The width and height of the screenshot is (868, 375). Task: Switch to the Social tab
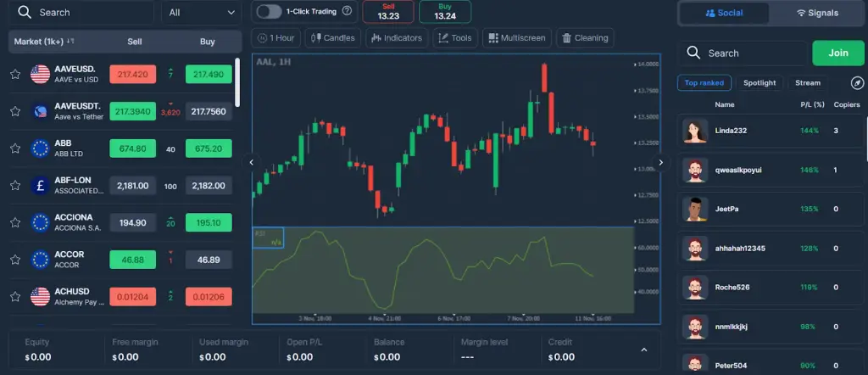(x=724, y=13)
